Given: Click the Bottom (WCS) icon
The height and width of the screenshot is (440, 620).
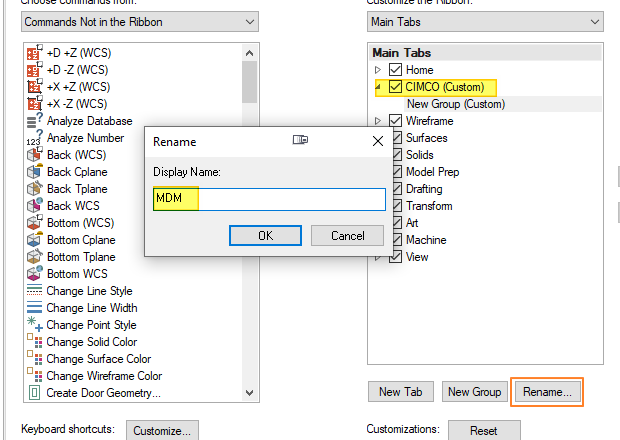Looking at the screenshot, I should tap(34, 223).
